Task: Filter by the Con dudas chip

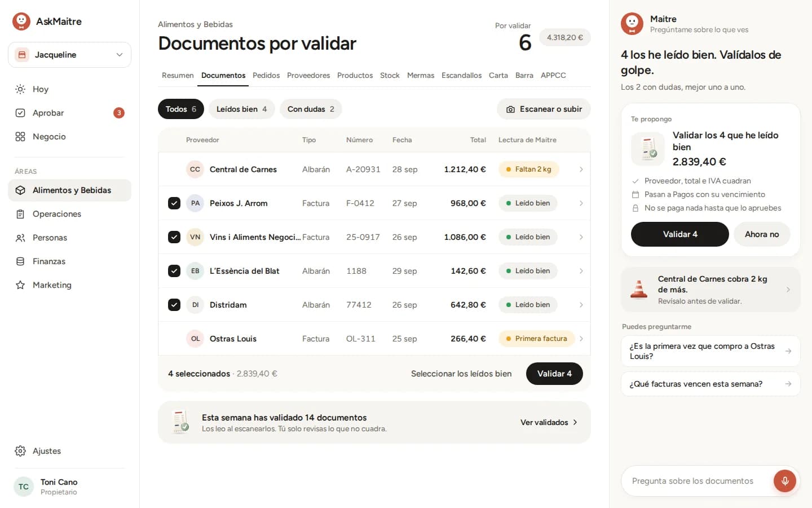Action: pos(311,109)
